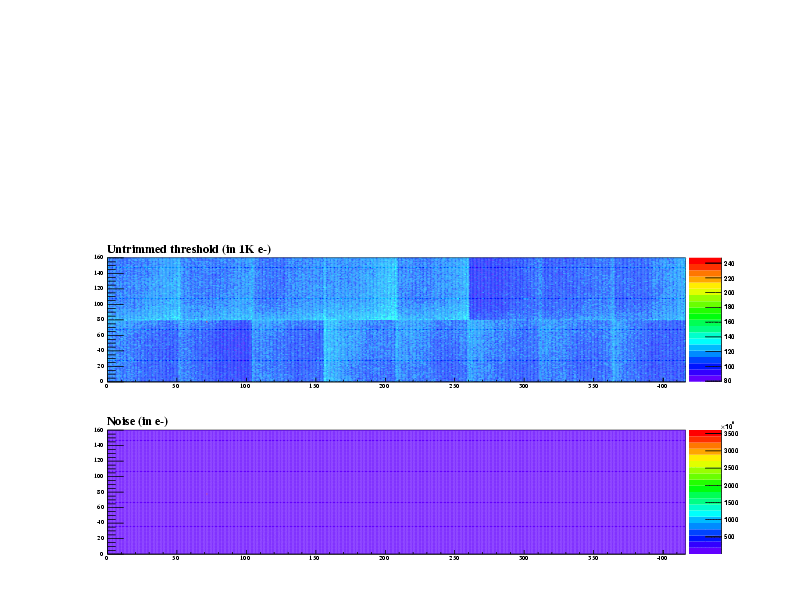Click x-axis tick label 200 under threshold plot
Image resolution: width=792 pixels, height=612 pixels.
[384, 386]
